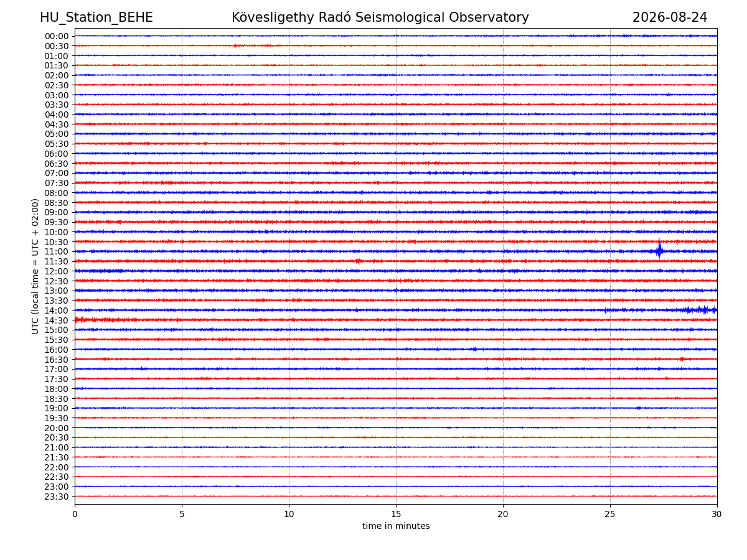Image resolution: width=747 pixels, height=560 pixels.
Task: Click the 17:30 time label
Action: [57, 379]
